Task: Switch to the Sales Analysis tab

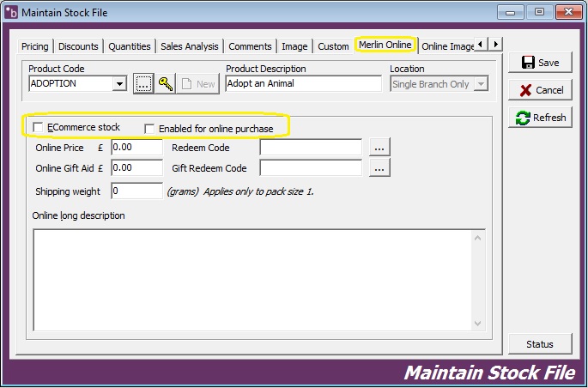Action: 189,46
